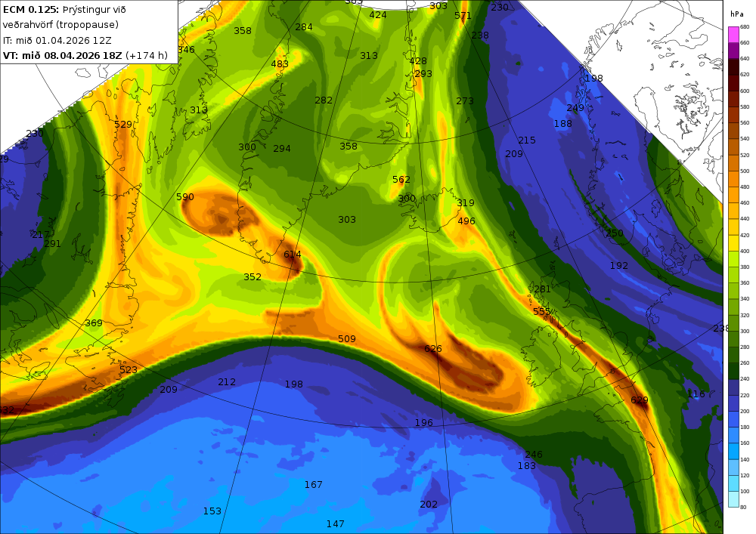Image resolution: width=756 pixels, height=534 pixels.
Task: Click the '212' pressure value on the map
Action: pyautogui.click(x=227, y=382)
